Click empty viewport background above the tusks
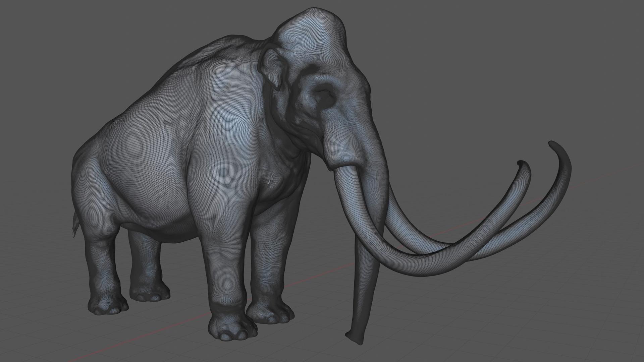 tap(470, 84)
